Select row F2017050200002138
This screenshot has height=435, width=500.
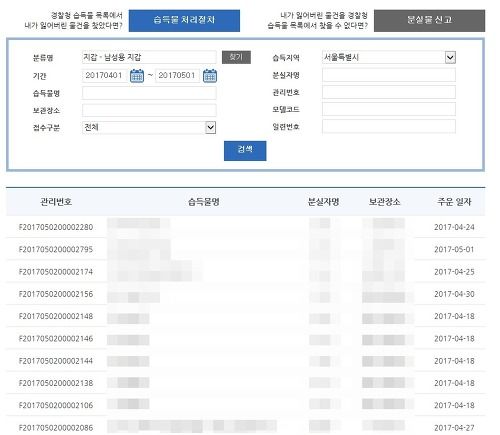pos(245,383)
